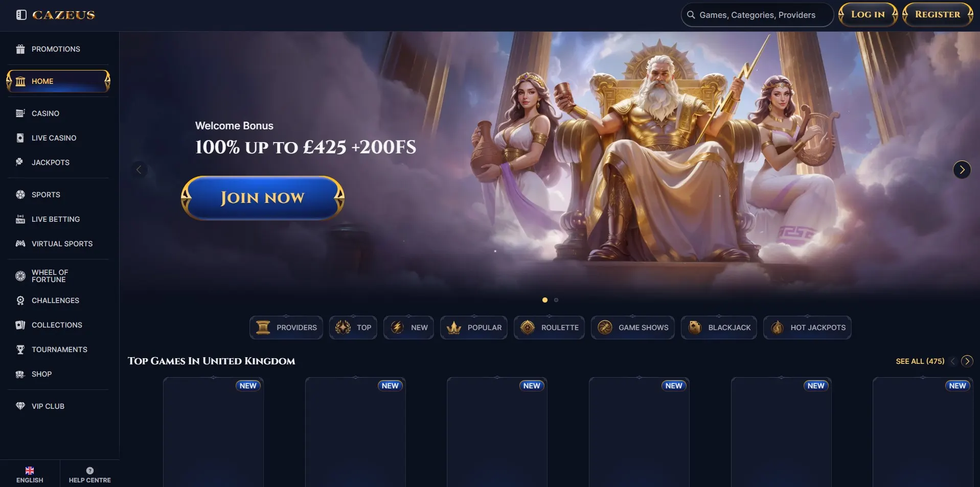
Task: Click the Shop cart icon
Action: (20, 374)
